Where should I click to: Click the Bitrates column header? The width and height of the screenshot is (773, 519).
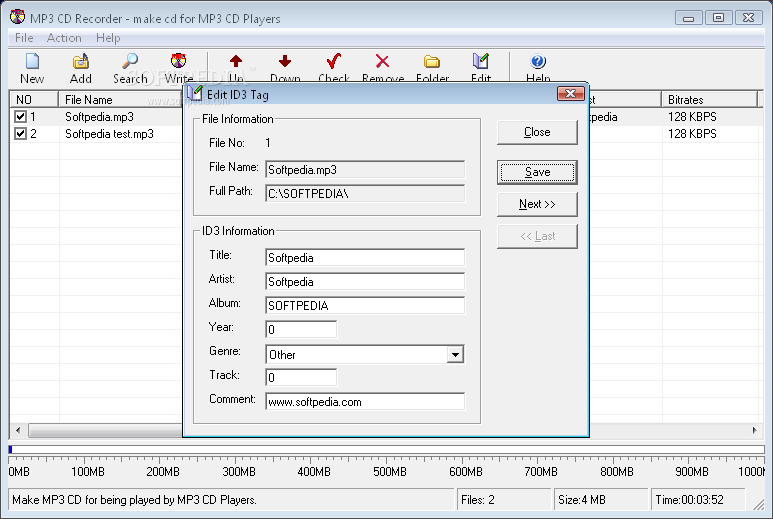(709, 100)
